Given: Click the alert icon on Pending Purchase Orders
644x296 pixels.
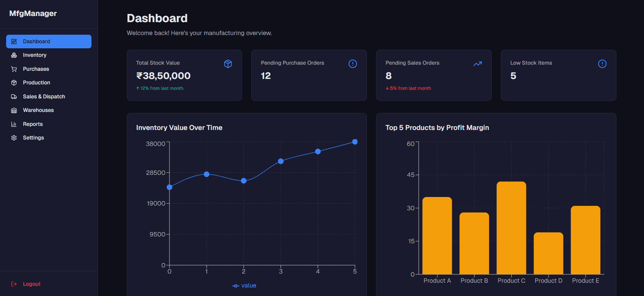Looking at the screenshot, I should point(353,64).
